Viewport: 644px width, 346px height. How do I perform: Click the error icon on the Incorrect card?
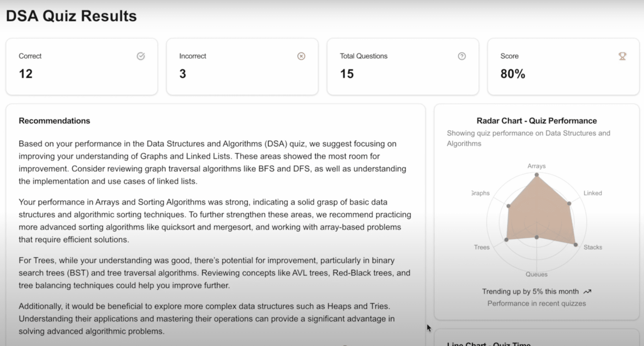301,56
